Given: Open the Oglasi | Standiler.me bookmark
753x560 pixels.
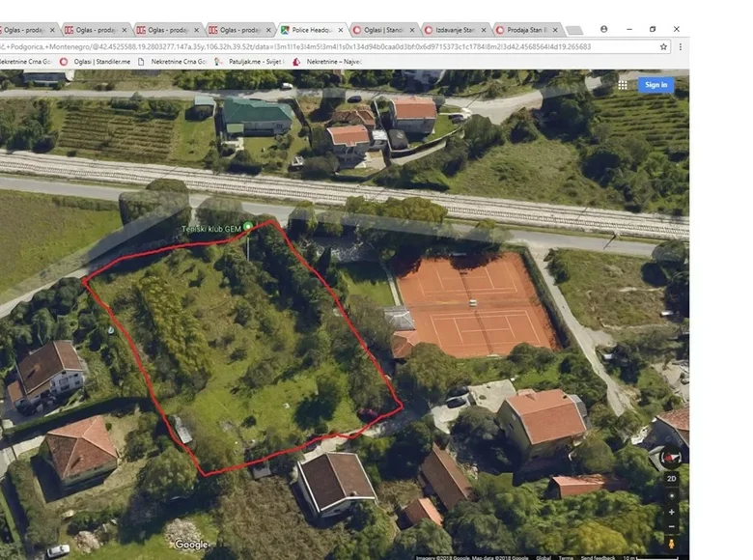Looking at the screenshot, I should click(x=96, y=62).
